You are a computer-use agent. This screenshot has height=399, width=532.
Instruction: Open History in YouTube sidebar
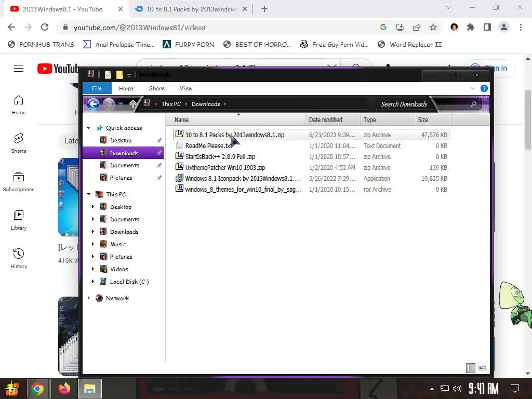click(x=19, y=259)
